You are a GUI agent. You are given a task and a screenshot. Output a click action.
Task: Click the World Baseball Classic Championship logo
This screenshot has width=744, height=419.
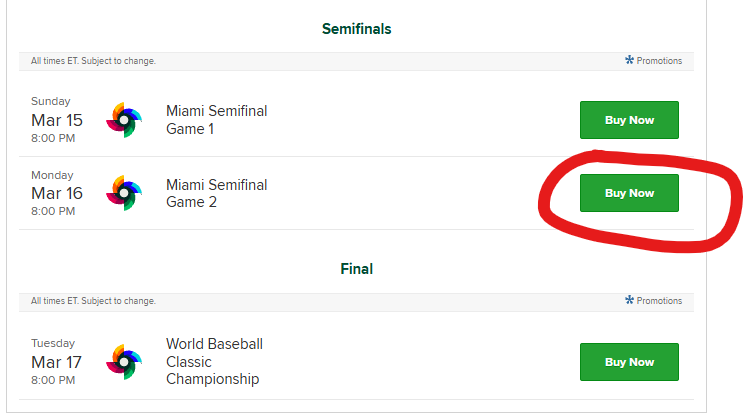(124, 362)
